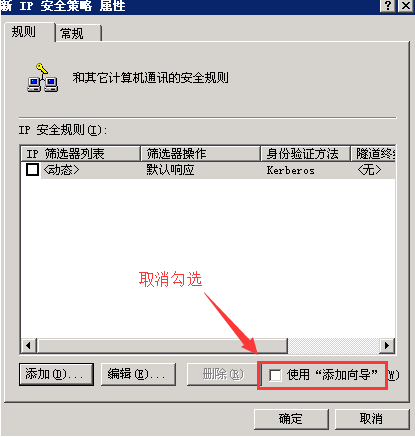415x437 pixels.
Task: Close the IP security policy properties dialog
Action: [x=405, y=6]
